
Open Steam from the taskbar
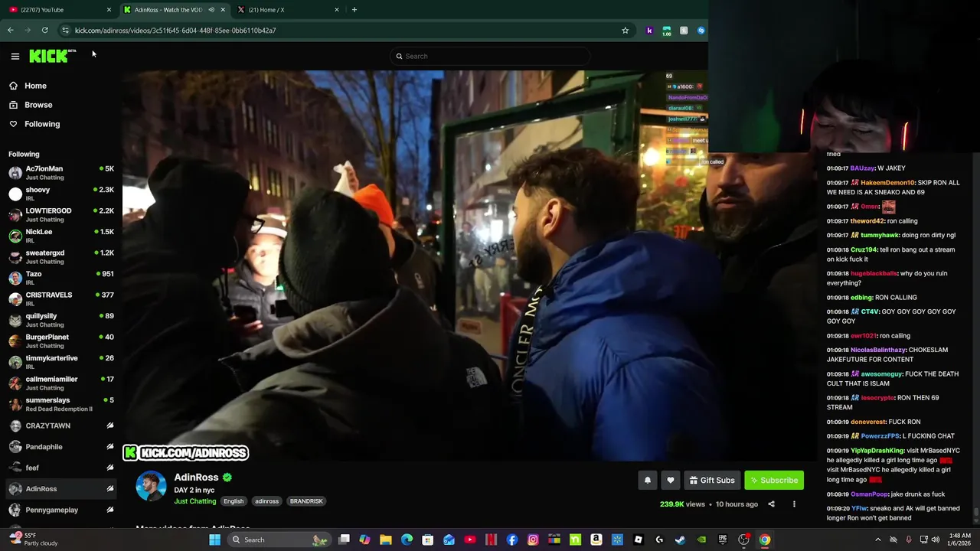(680, 540)
